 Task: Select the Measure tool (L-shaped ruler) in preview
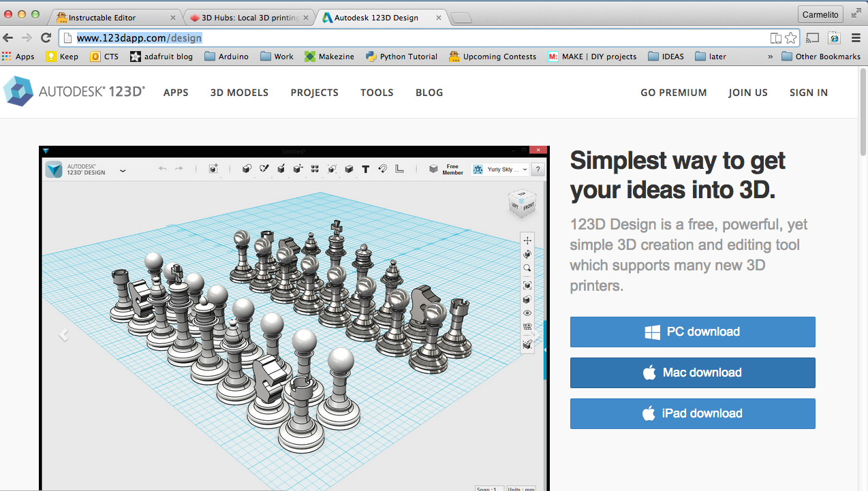click(399, 169)
